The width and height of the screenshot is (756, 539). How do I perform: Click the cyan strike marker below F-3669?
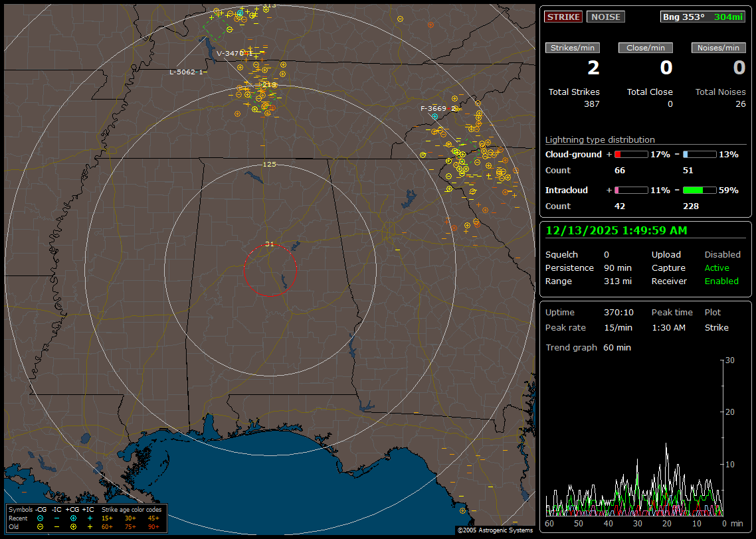(435, 116)
